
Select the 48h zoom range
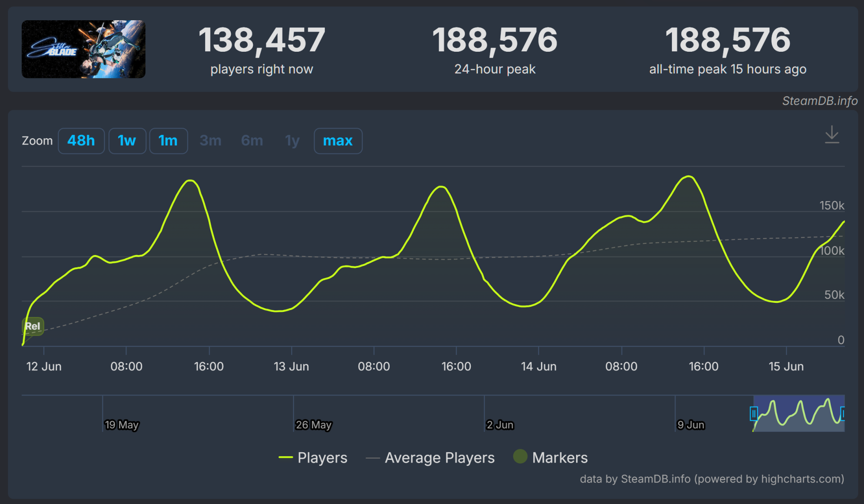point(81,141)
